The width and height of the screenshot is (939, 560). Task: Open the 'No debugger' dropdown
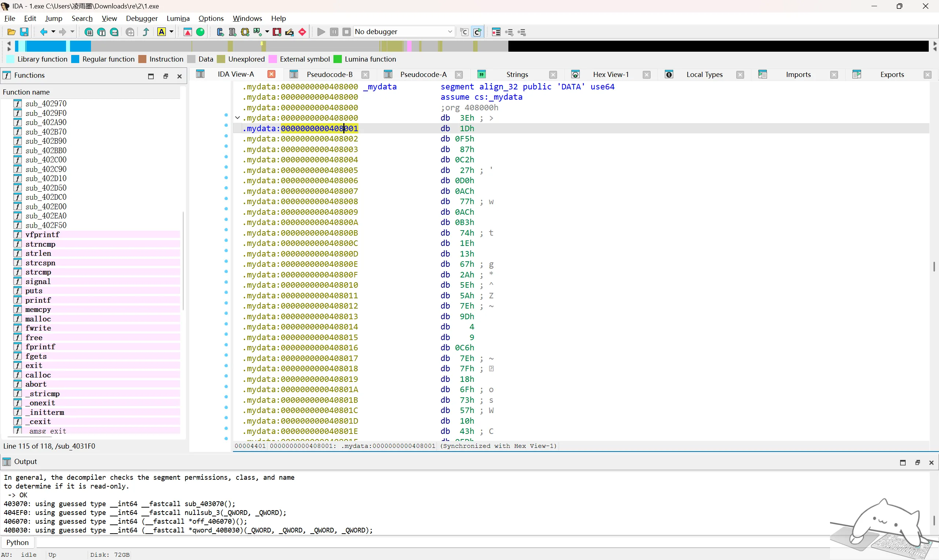tap(403, 32)
